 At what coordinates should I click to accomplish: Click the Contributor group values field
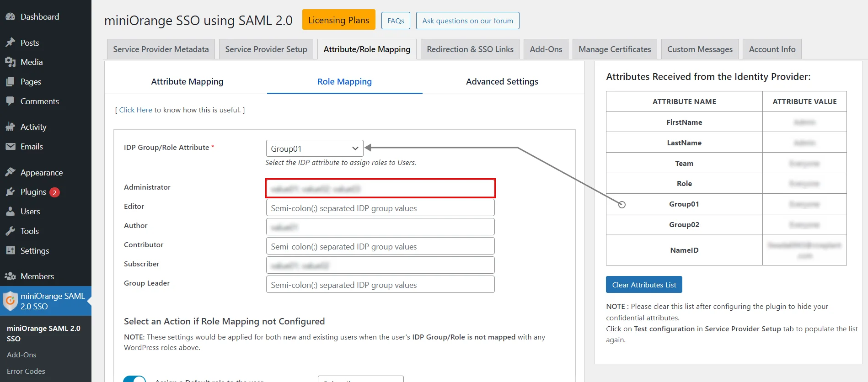(380, 246)
